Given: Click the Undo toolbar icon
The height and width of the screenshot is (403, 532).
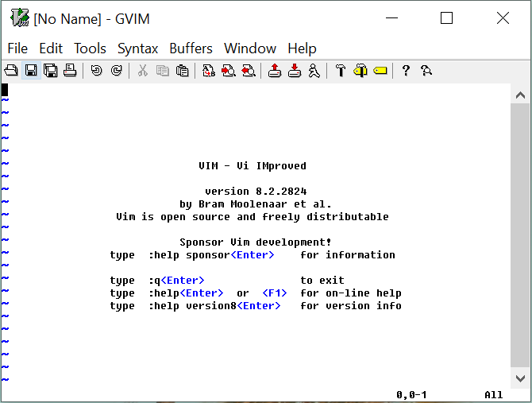Looking at the screenshot, I should [97, 71].
